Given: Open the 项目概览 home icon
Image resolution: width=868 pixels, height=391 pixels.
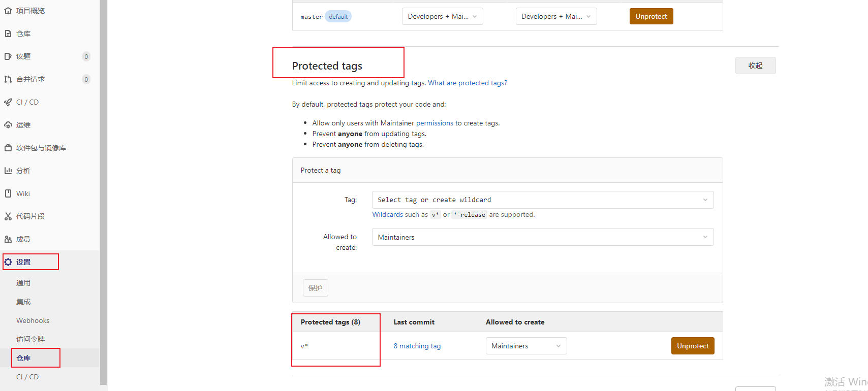Looking at the screenshot, I should 8,11.
